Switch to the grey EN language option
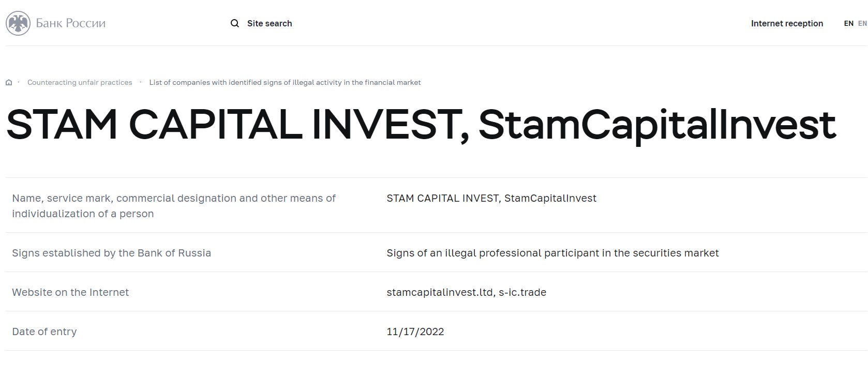Image resolution: width=868 pixels, height=391 pixels. click(x=862, y=23)
